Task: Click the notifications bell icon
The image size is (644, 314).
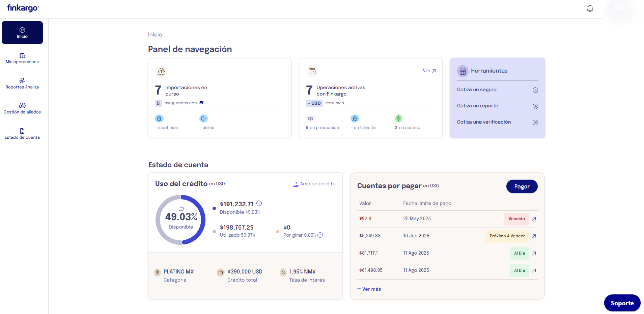Action: 590,9
